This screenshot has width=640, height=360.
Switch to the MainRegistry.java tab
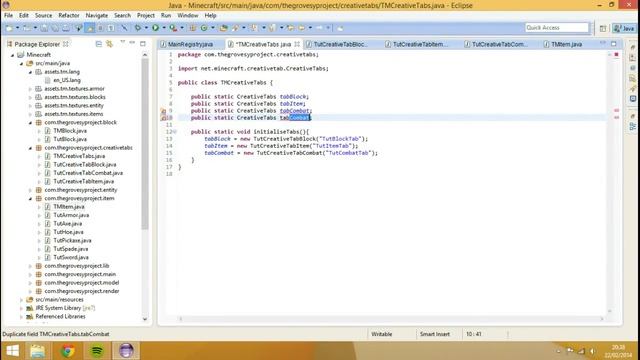point(190,44)
